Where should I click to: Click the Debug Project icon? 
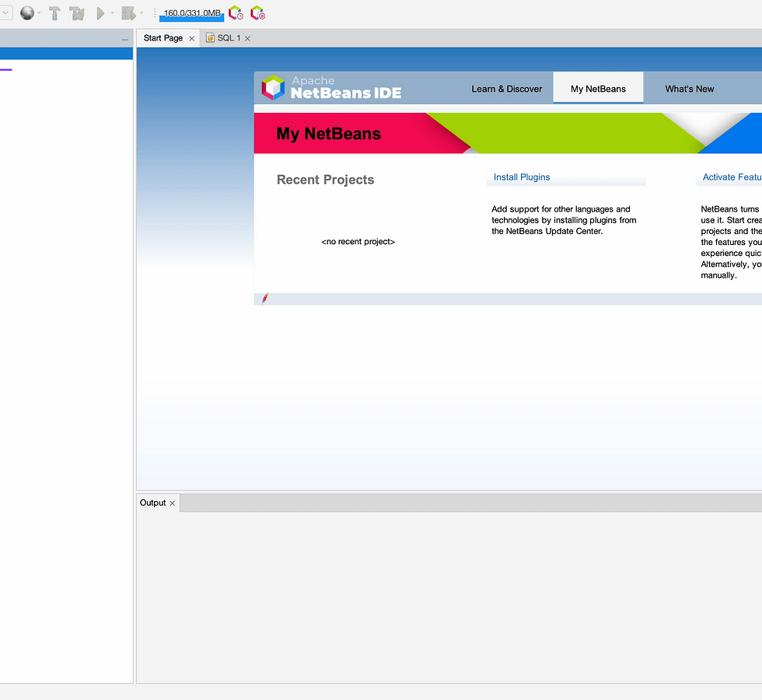tap(128, 13)
